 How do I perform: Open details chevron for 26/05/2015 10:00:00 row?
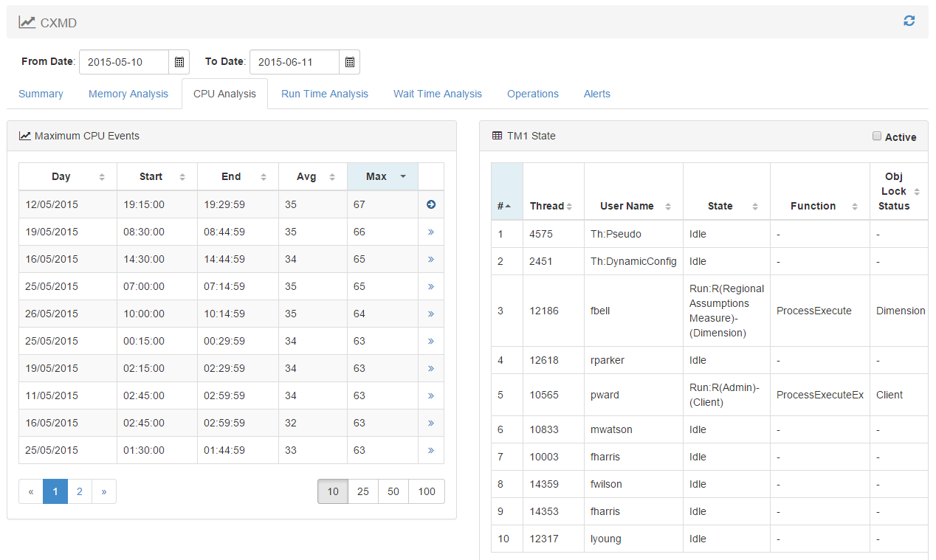tap(431, 314)
